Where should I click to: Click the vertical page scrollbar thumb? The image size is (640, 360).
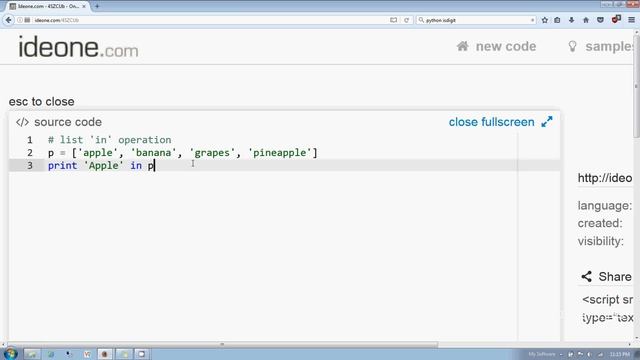click(x=636, y=86)
